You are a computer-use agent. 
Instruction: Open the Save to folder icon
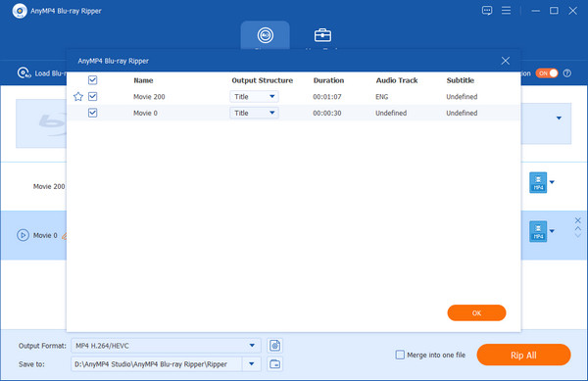point(274,363)
